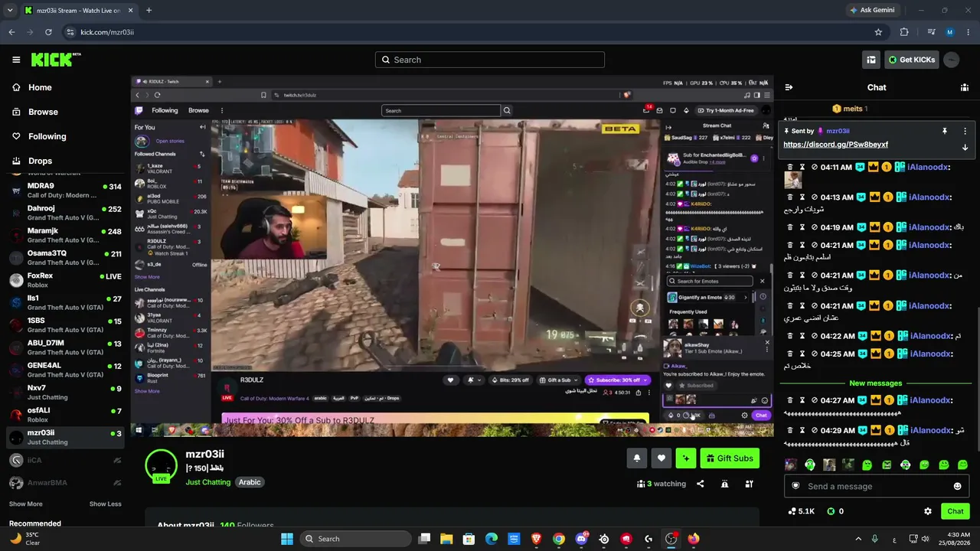This screenshot has width=980, height=551.
Task: Open the Chrome three-dot menu
Action: (x=969, y=32)
